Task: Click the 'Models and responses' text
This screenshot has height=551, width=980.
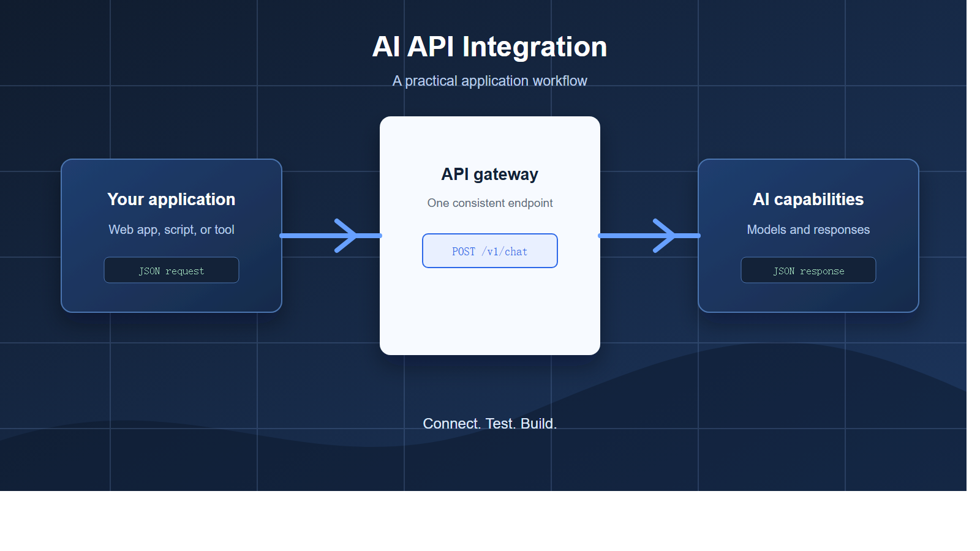Action: coord(808,230)
